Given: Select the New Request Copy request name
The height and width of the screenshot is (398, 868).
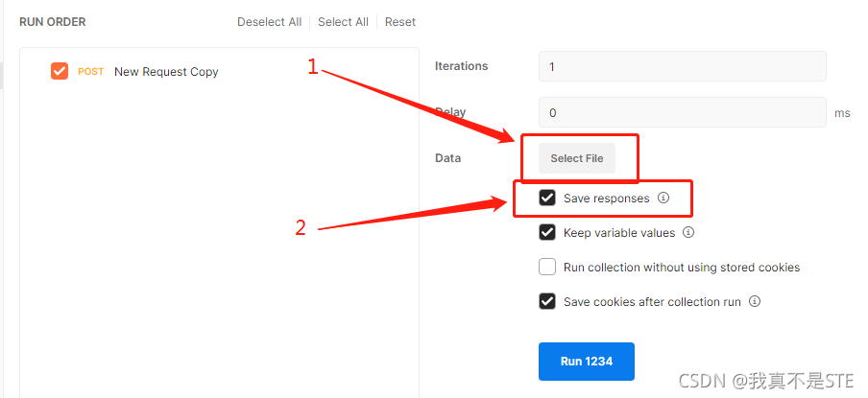Looking at the screenshot, I should pyautogui.click(x=166, y=72).
